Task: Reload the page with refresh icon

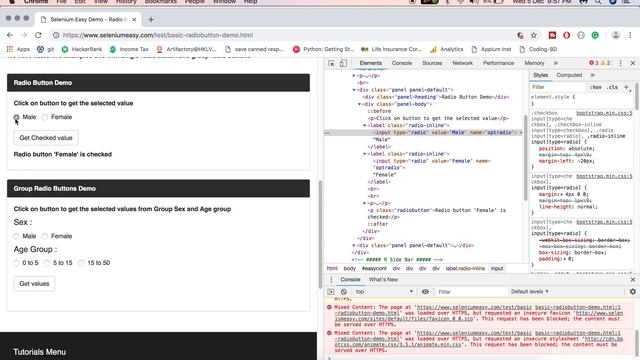Action: point(38,35)
